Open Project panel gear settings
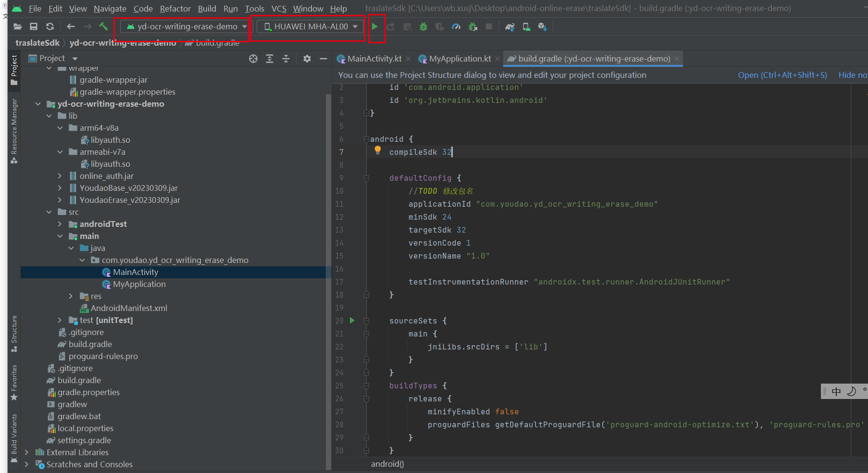 [x=307, y=59]
